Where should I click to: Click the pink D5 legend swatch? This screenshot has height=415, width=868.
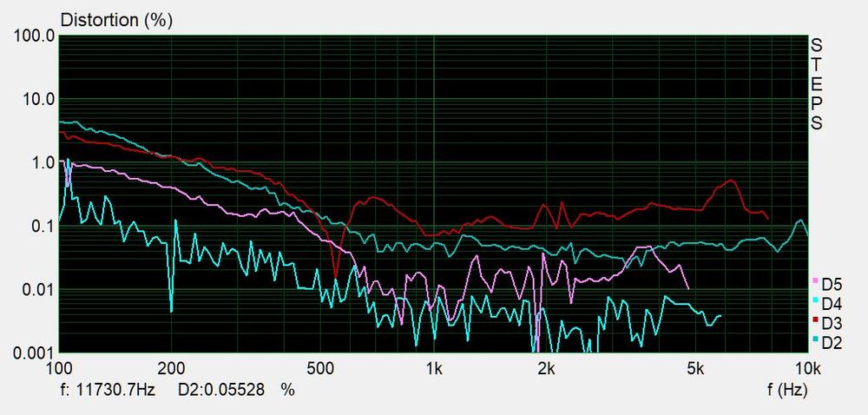(x=815, y=282)
